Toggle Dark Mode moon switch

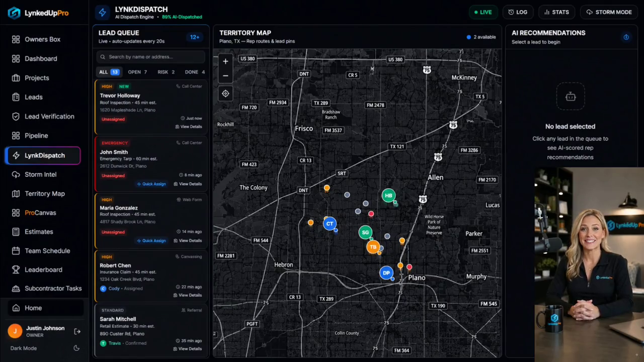click(76, 348)
